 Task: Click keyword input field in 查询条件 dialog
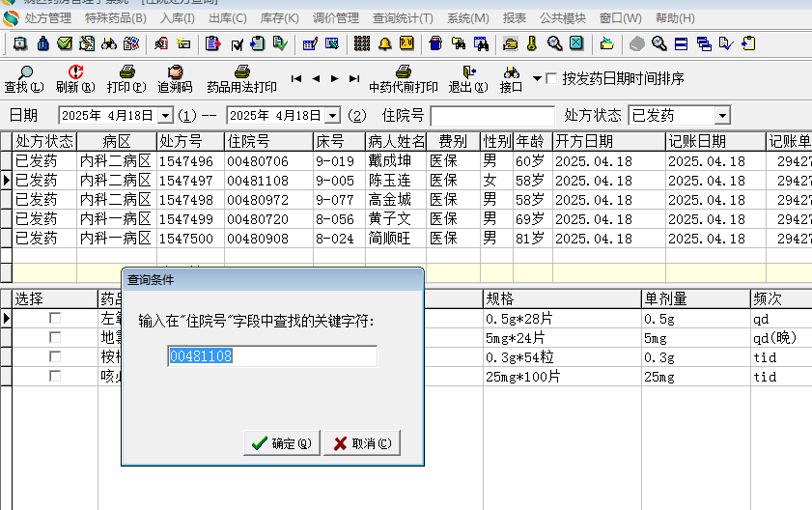tap(272, 356)
